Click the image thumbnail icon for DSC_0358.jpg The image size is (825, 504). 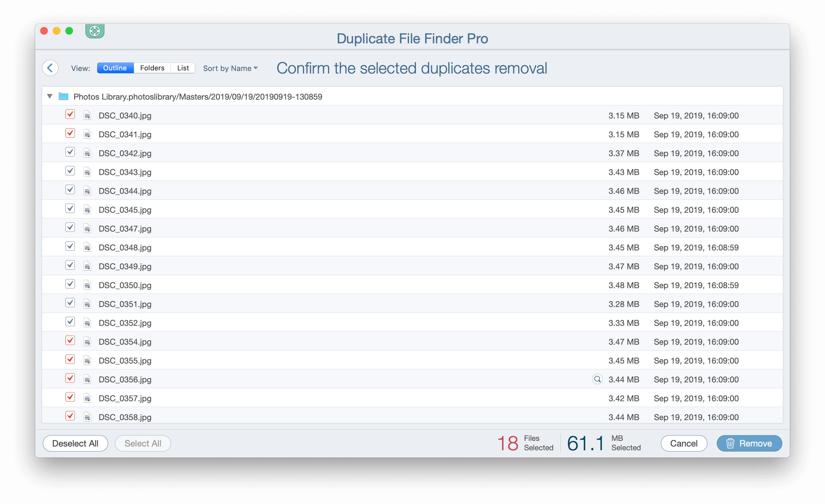tap(87, 417)
